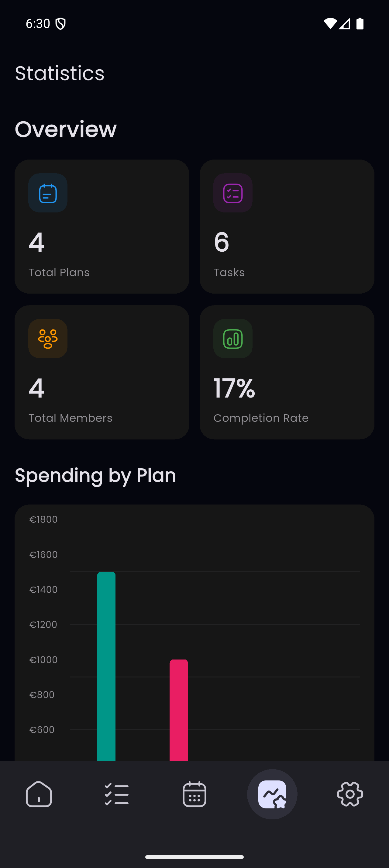Tap the Wi-Fi status icon

tap(330, 24)
